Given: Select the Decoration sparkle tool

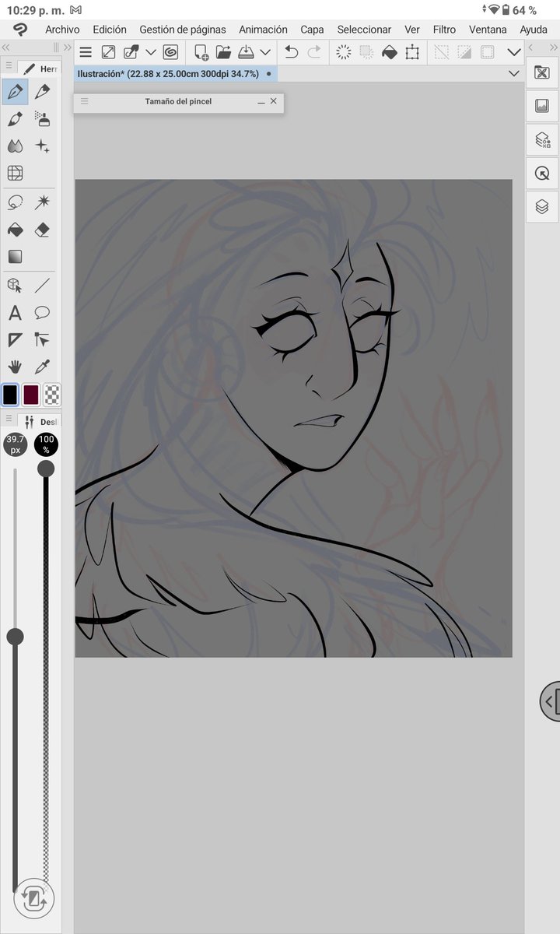Looking at the screenshot, I should click(43, 146).
